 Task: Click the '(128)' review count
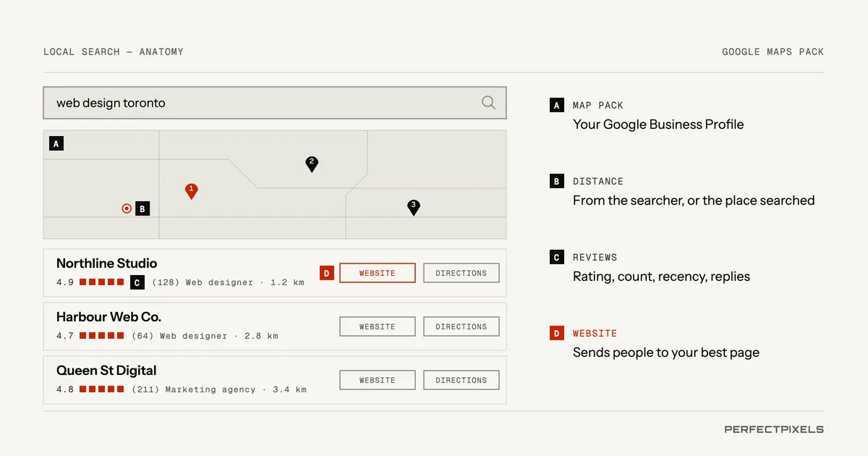(166, 282)
